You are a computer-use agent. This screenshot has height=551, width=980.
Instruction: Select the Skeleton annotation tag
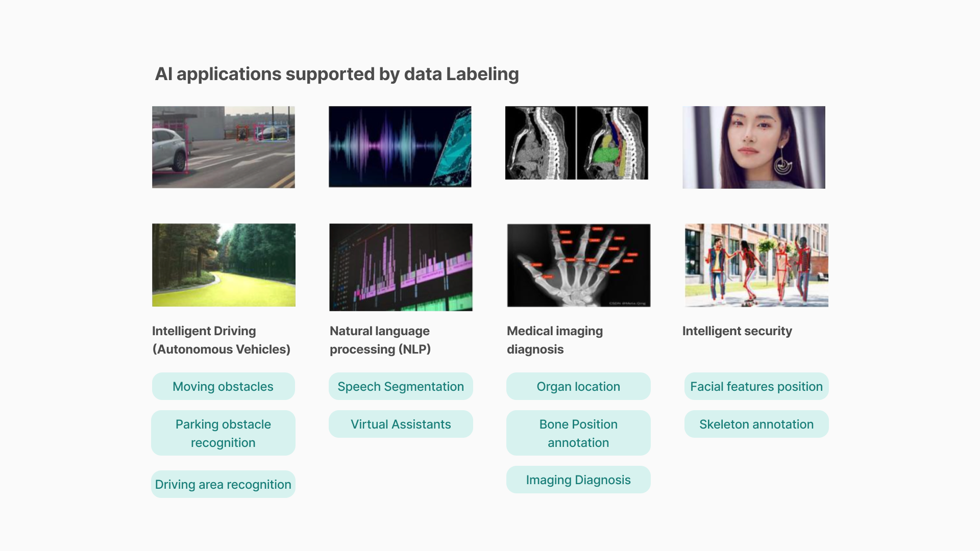[x=756, y=424]
